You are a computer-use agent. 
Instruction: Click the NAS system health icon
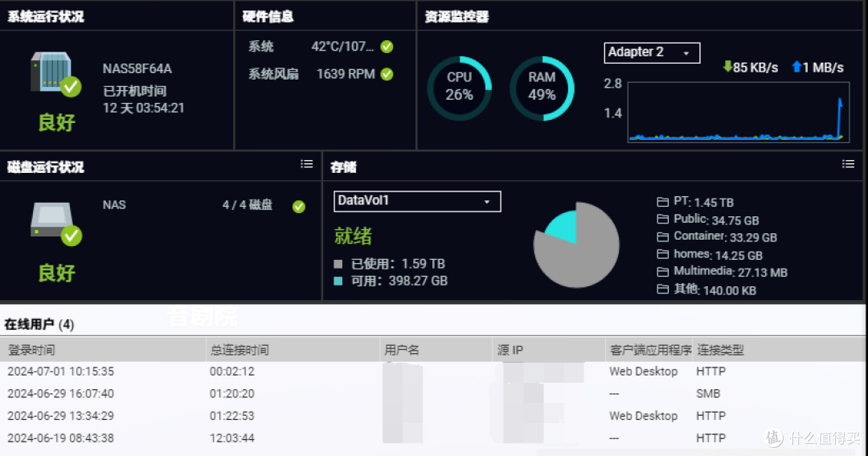tap(55, 74)
